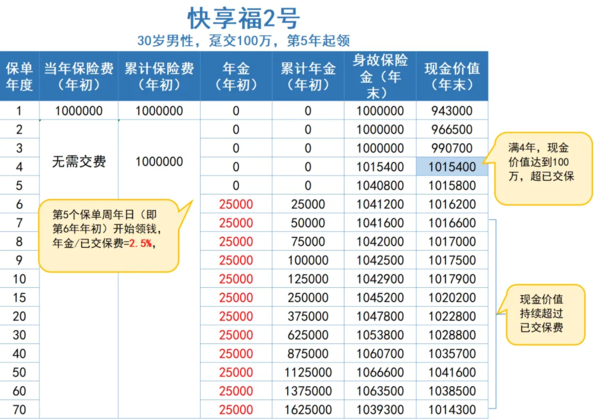
Task: Select the title 快享福2号
Action: coord(244,18)
